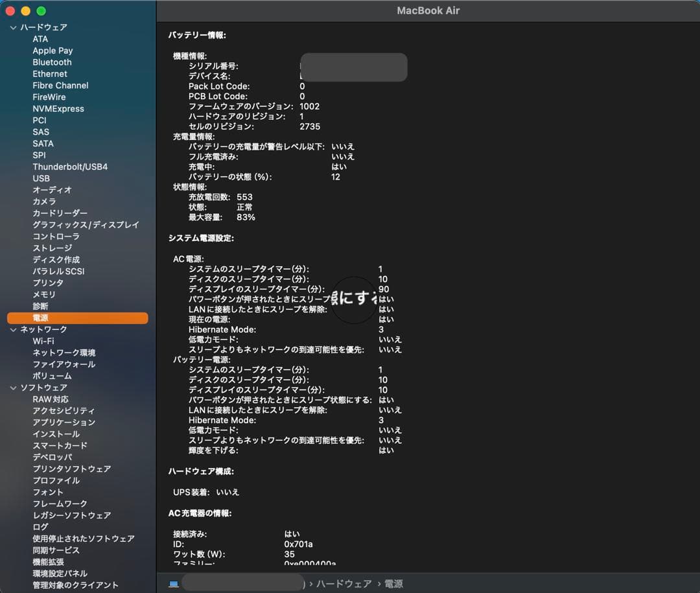
Task: Select ボリューム under network
Action: click(x=52, y=376)
